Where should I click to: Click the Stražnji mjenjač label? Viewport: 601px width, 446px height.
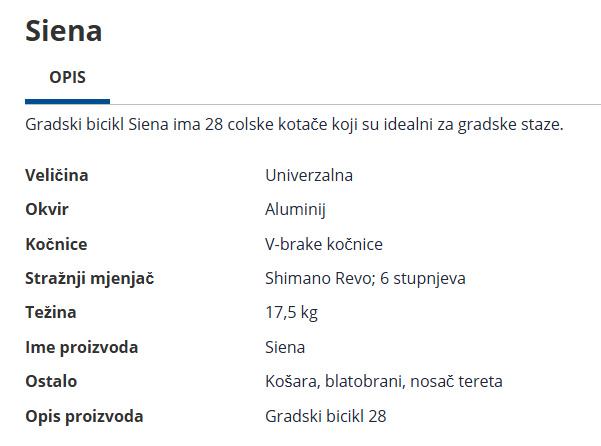point(89,278)
